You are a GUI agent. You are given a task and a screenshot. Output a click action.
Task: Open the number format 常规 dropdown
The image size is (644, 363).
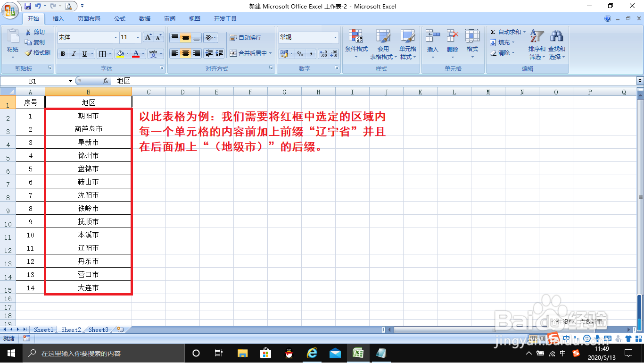(336, 37)
